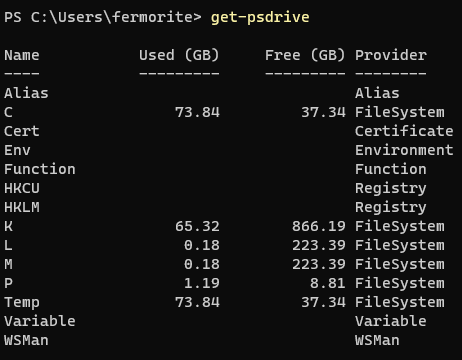This screenshot has height=360, width=462.
Task: Click the Used (GB) column header
Action: (179, 55)
